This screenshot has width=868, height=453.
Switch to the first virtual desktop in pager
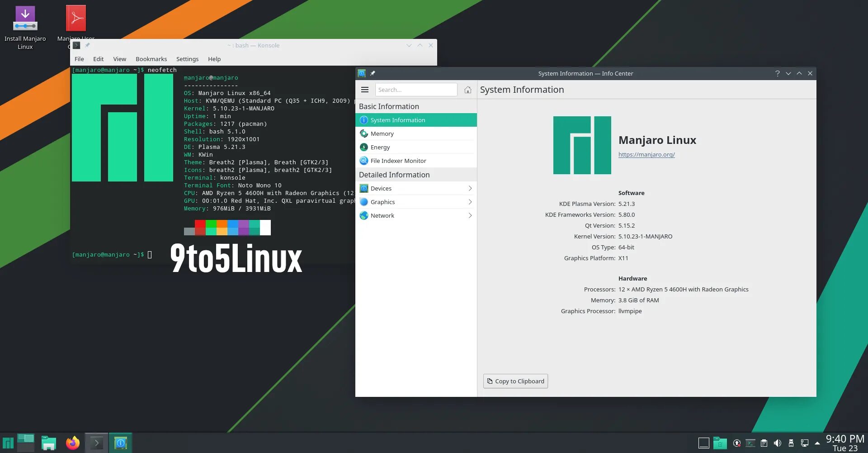pyautogui.click(x=26, y=438)
